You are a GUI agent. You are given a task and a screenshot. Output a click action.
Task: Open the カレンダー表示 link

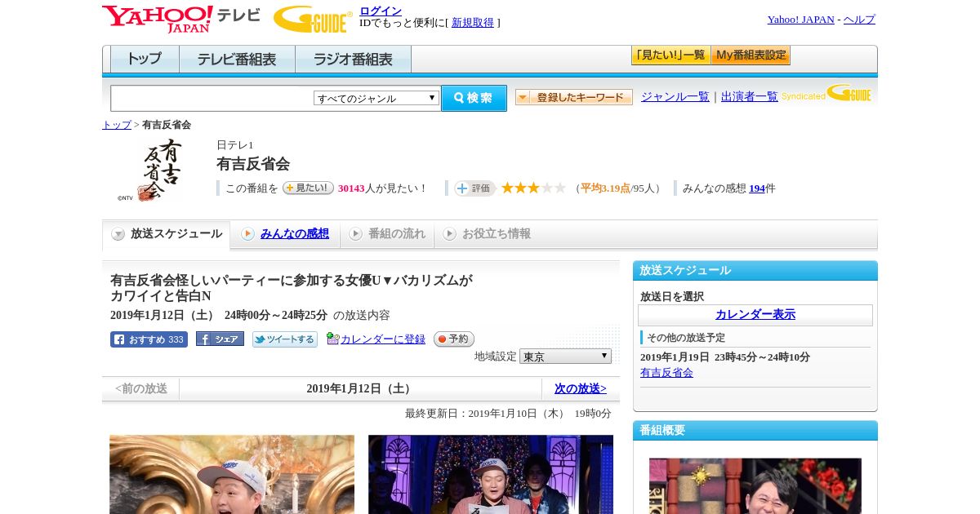[x=755, y=315]
